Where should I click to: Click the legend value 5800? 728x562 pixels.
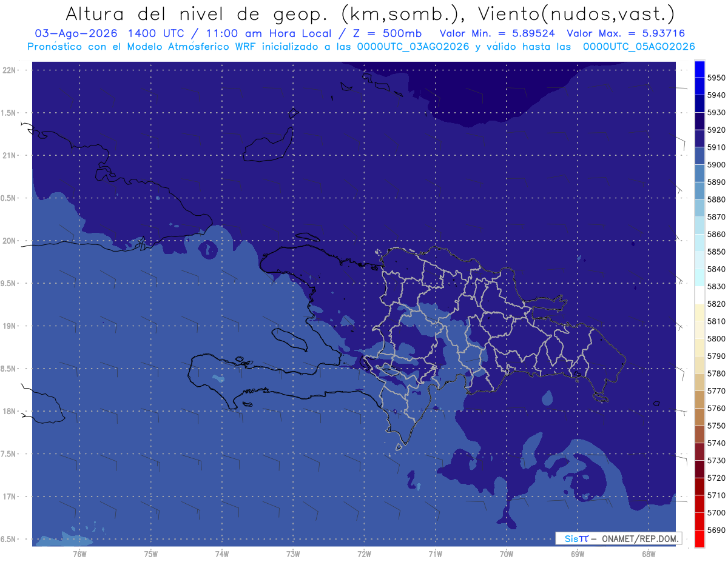716,339
